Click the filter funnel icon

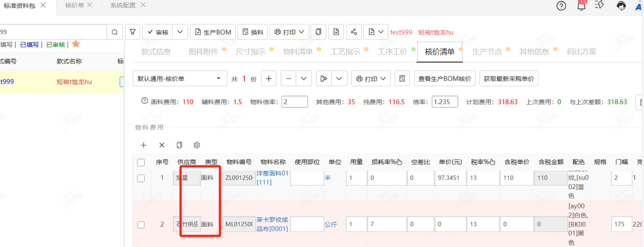(x=133, y=32)
